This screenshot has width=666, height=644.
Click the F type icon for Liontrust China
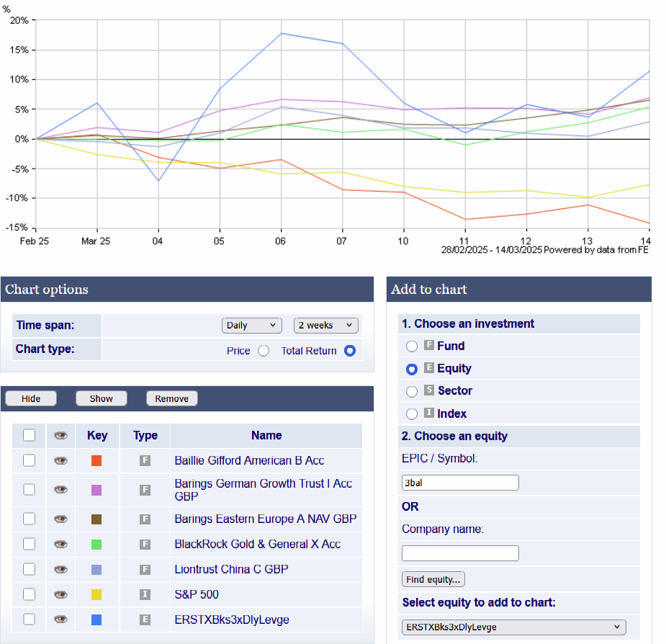click(145, 569)
